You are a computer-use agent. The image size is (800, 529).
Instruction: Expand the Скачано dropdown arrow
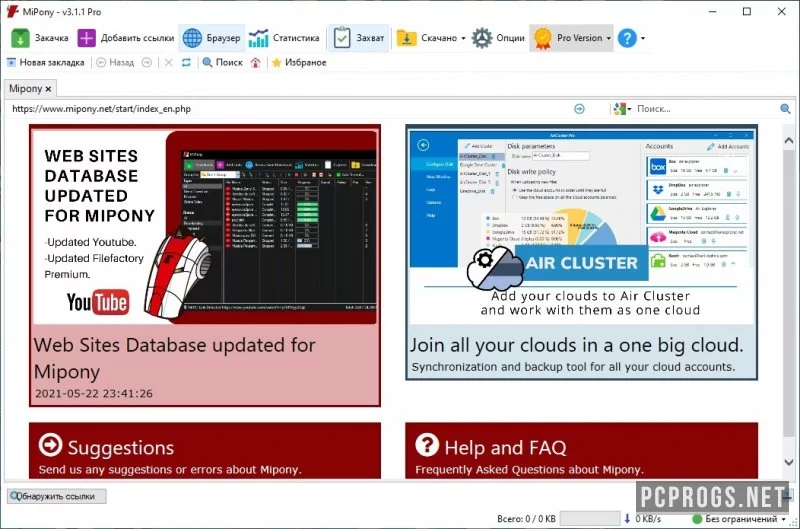[463, 38]
